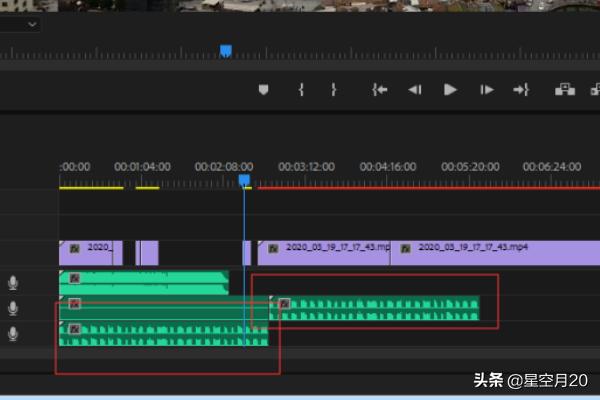
Task: Start playback with the Play button
Action: coord(450,90)
